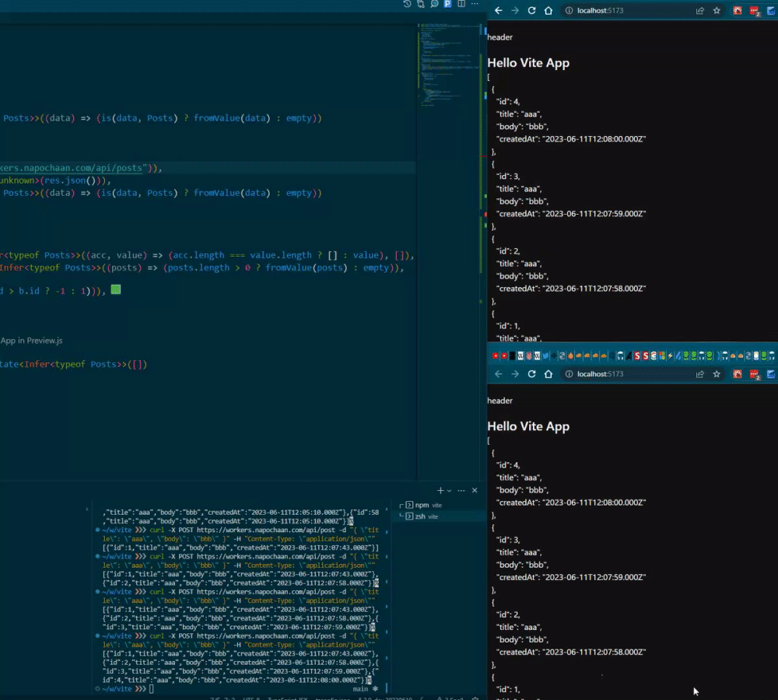Go back in the upper browser window
778x700 pixels.
[499, 10]
